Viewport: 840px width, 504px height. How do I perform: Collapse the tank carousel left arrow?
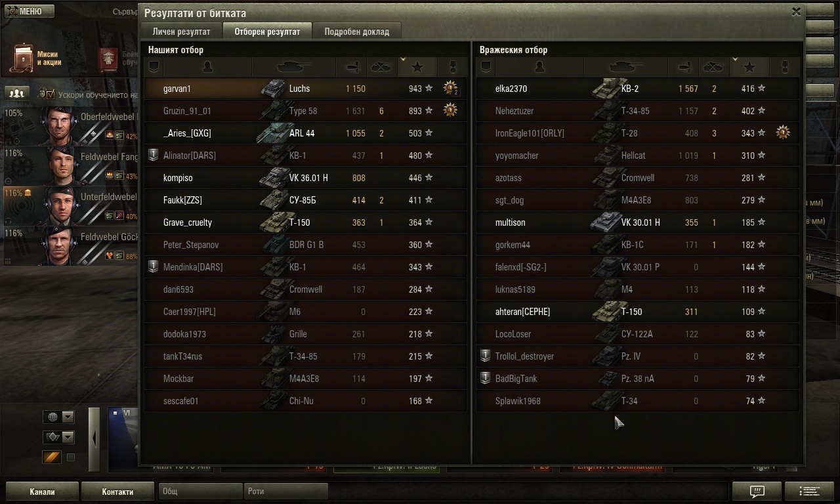pos(94,438)
